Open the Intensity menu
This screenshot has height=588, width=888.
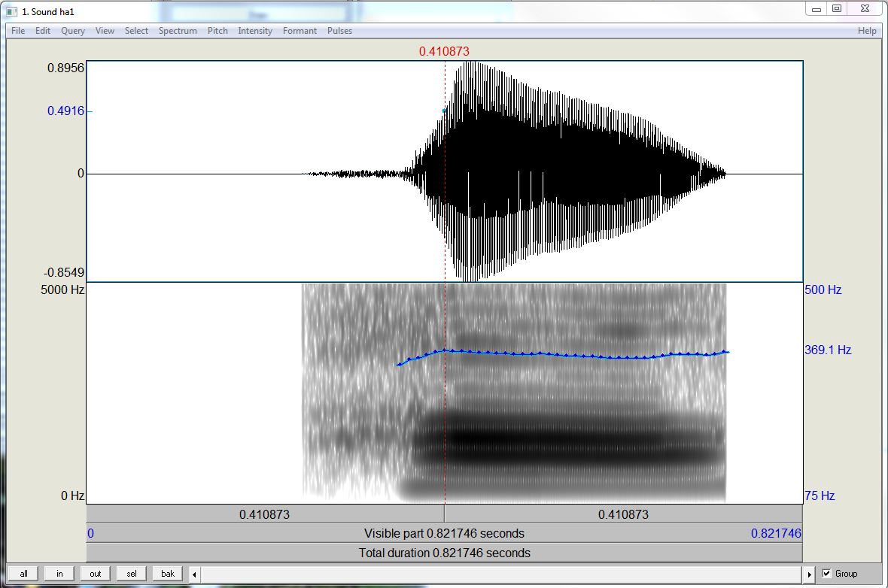click(x=255, y=31)
